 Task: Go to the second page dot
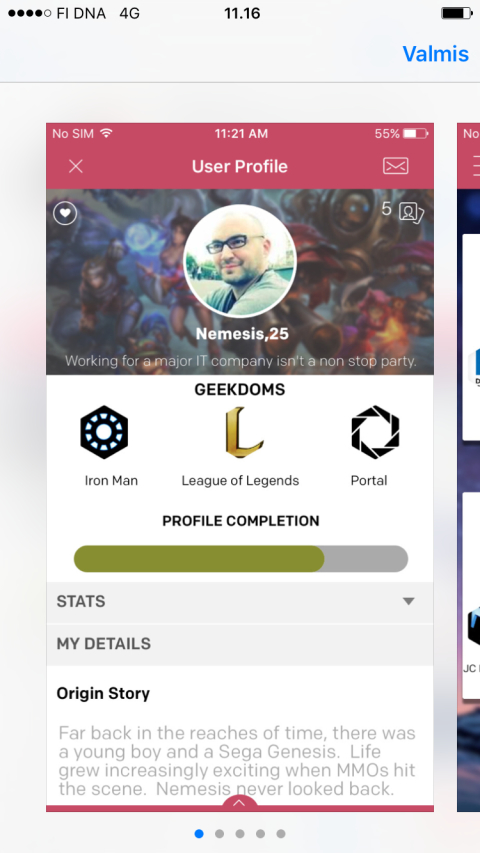pyautogui.click(x=219, y=833)
